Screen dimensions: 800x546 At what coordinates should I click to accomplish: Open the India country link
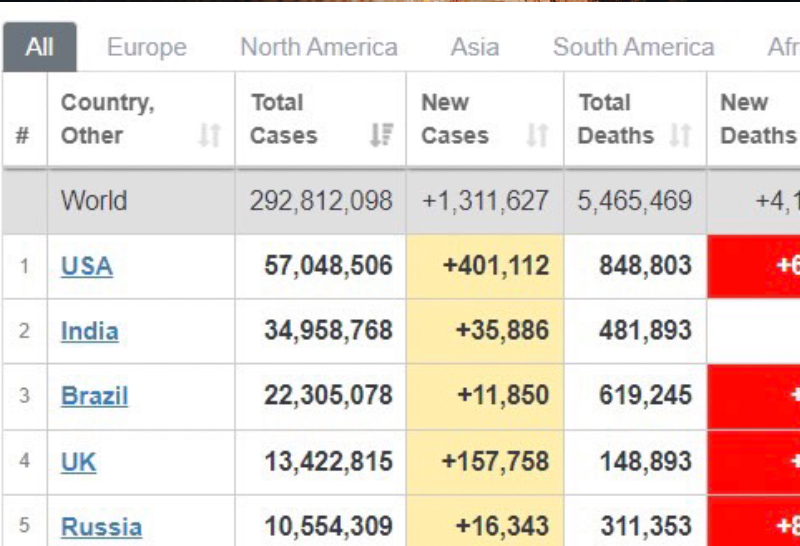pos(90,331)
